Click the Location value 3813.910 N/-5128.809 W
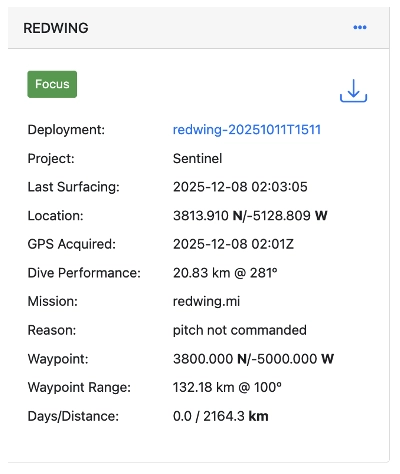This screenshot has height=474, width=400. (250, 216)
